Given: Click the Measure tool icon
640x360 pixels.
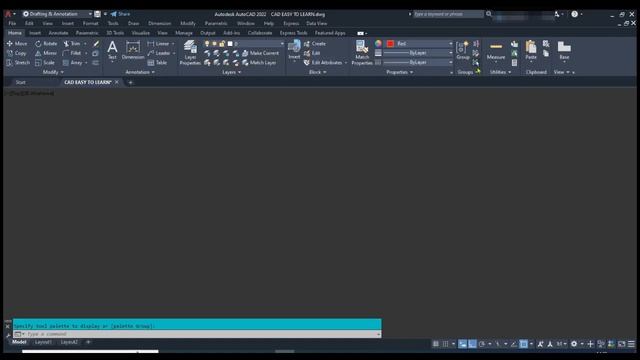Looking at the screenshot, I should [x=496, y=47].
